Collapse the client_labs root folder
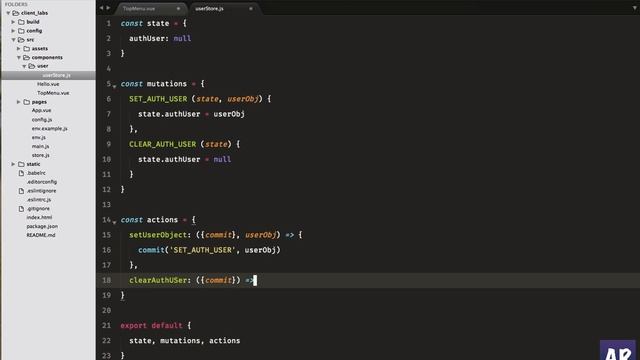Image resolution: width=640 pixels, height=360 pixels. coord(8,13)
